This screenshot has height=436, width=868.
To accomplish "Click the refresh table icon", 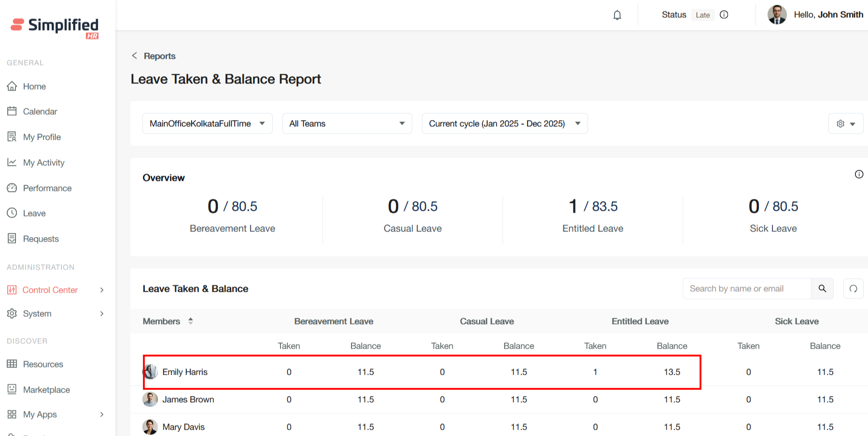I will (x=853, y=288).
